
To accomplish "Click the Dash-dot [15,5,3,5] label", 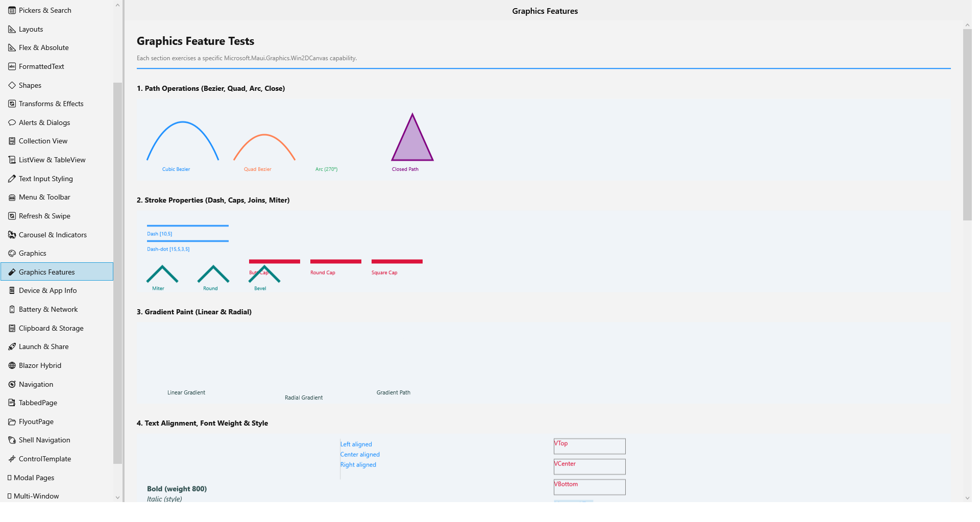I will click(168, 249).
